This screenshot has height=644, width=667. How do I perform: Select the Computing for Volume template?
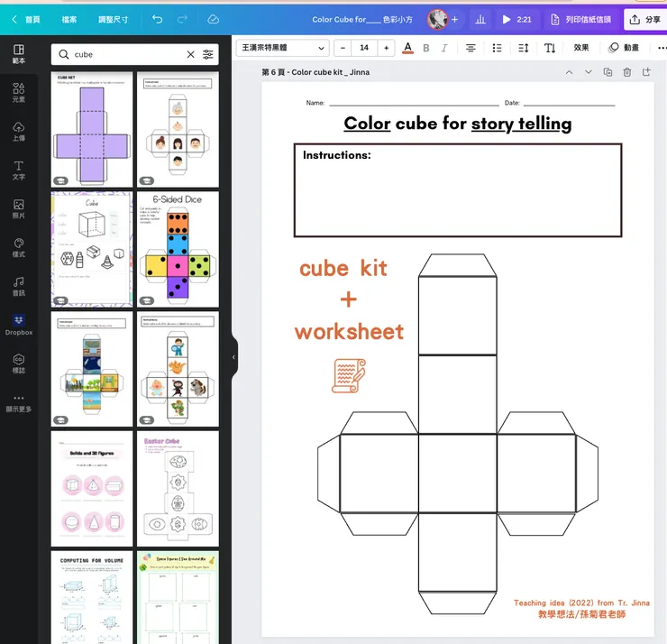coord(92,597)
